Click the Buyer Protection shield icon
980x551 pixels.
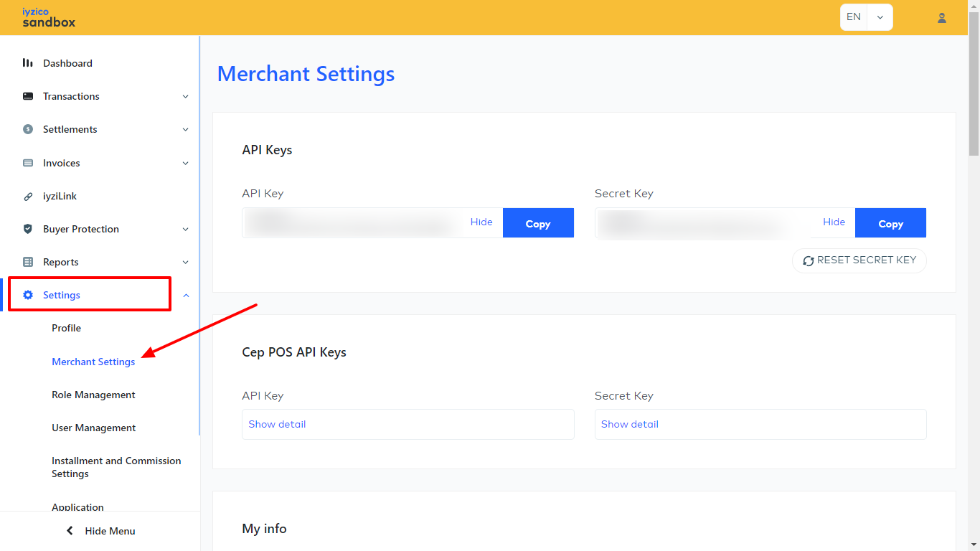click(x=28, y=229)
